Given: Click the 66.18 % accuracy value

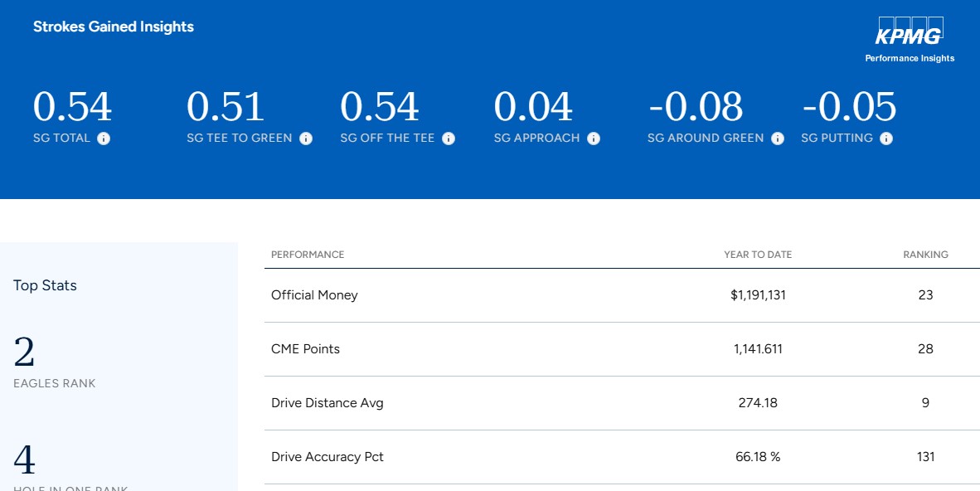Looking at the screenshot, I should [x=758, y=457].
